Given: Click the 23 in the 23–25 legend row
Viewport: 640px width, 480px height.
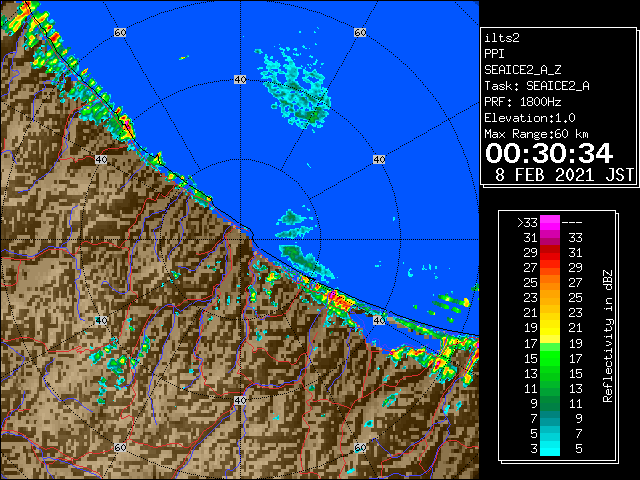Looking at the screenshot, I should (531, 298).
